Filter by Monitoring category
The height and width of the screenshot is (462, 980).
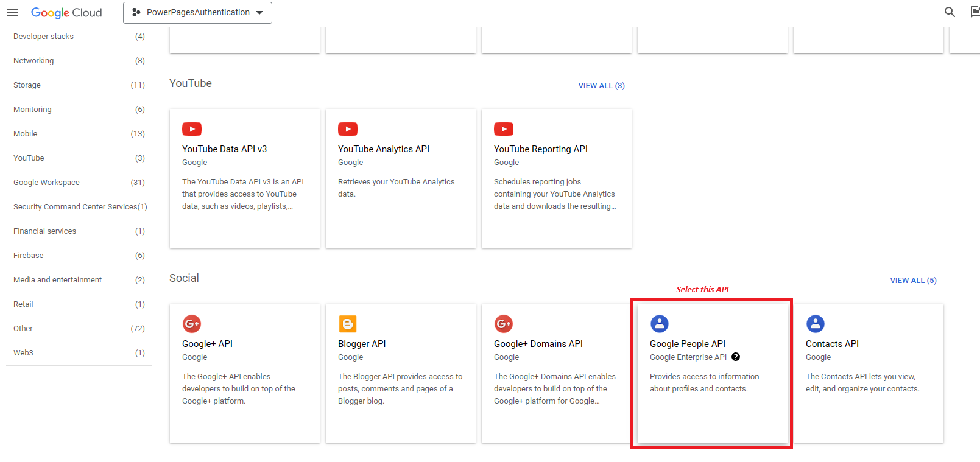tap(79, 110)
